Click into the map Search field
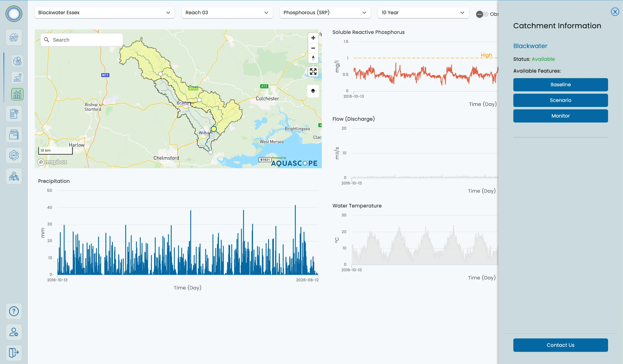This screenshot has height=364, width=623. tap(82, 40)
